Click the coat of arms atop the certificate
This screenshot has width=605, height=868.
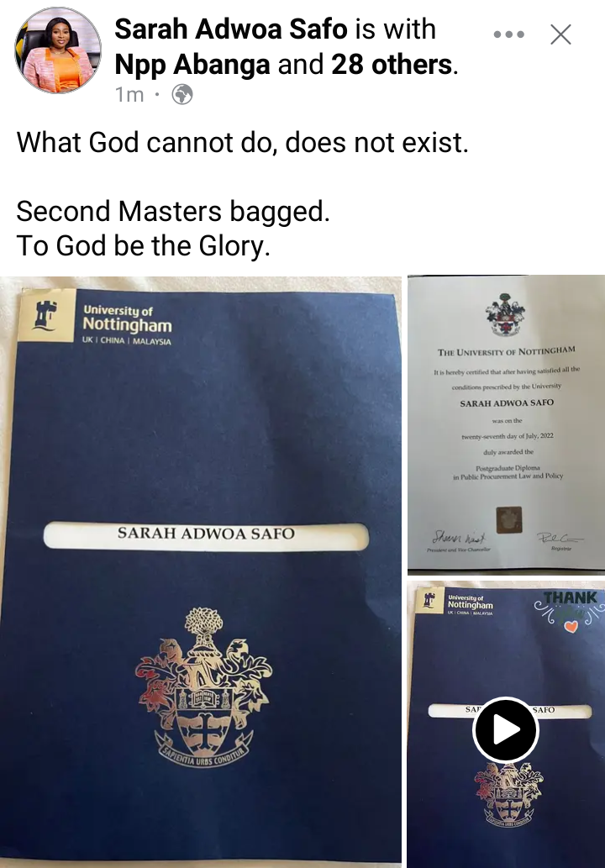pyautogui.click(x=505, y=315)
